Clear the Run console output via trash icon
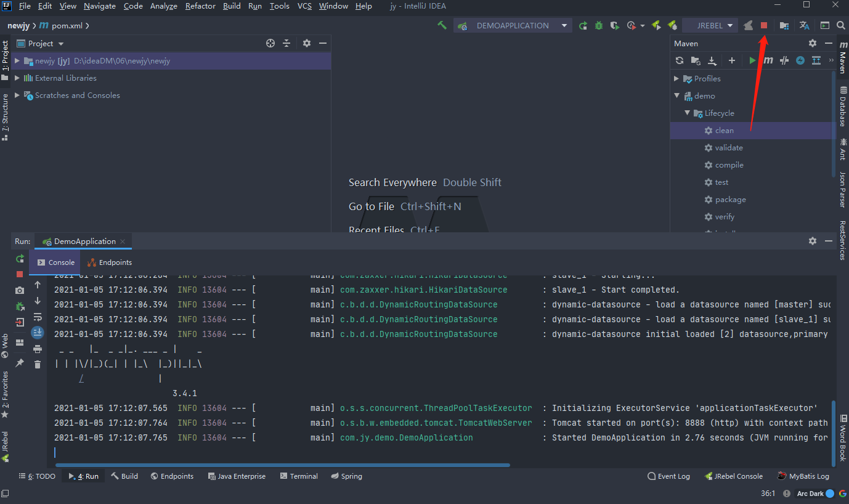 click(37, 364)
